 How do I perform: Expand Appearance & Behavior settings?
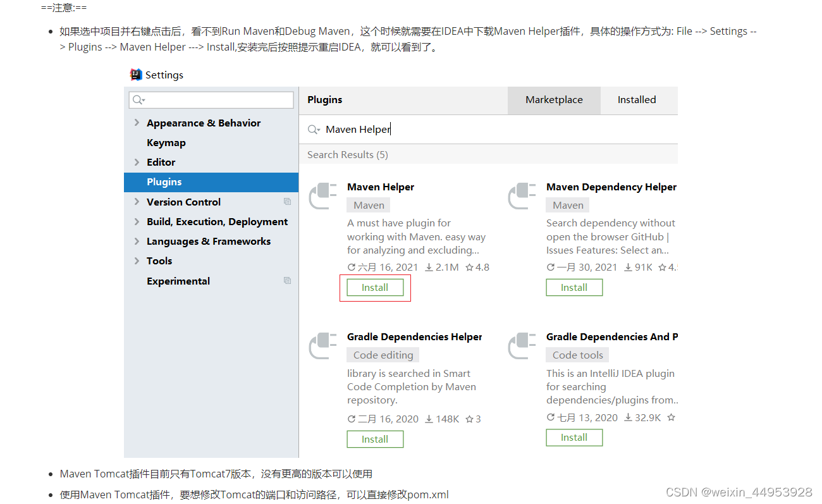pos(137,123)
